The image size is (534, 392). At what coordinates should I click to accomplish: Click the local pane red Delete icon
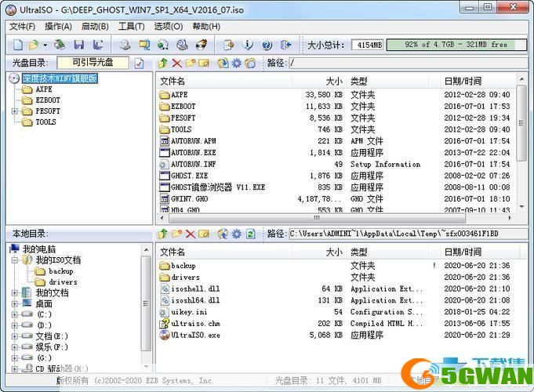191,234
